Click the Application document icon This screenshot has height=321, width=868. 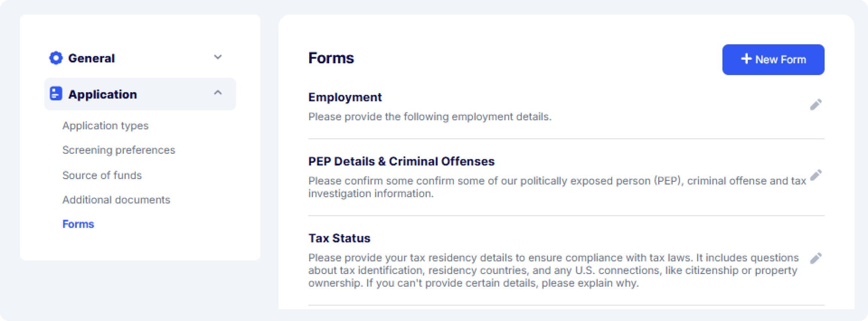click(56, 94)
